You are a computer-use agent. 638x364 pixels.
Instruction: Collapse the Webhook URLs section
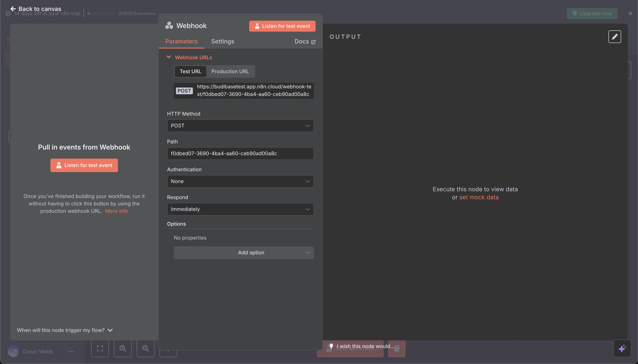pos(169,57)
